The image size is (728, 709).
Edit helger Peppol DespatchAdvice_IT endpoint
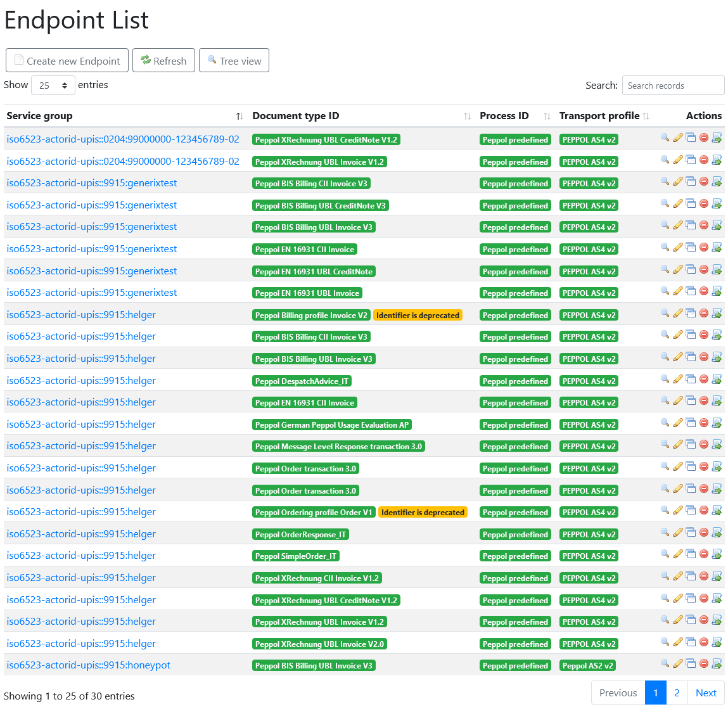pos(678,380)
